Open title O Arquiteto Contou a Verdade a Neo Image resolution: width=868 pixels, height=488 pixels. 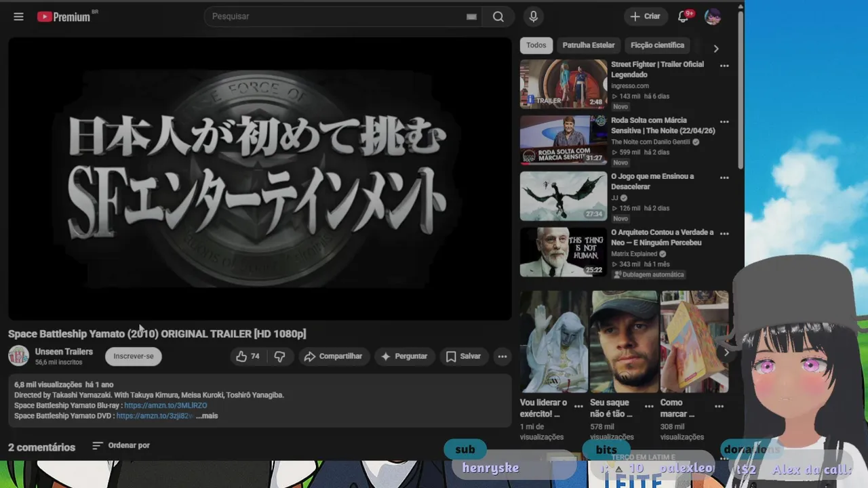point(663,237)
